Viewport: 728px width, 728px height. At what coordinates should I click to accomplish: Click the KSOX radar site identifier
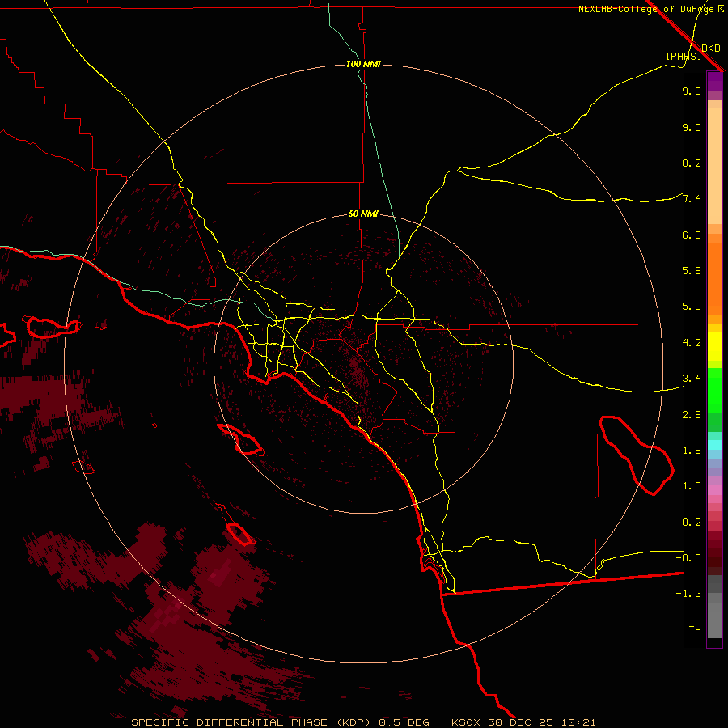point(466,722)
